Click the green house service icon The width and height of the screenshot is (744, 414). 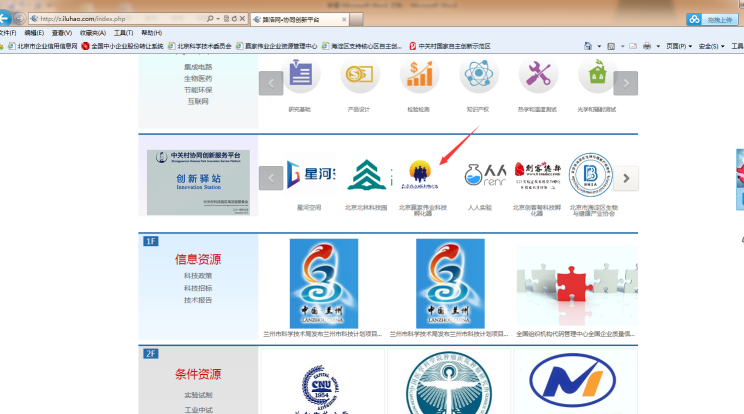coord(597,74)
